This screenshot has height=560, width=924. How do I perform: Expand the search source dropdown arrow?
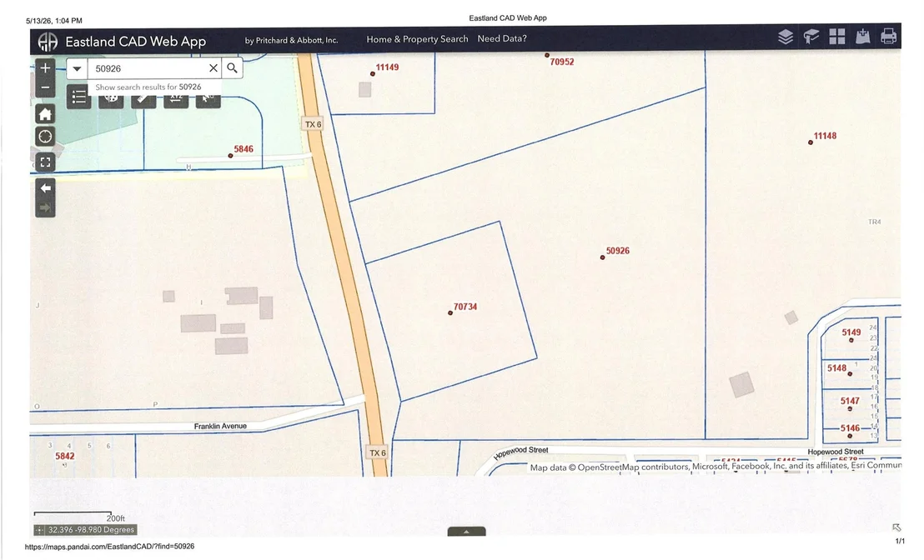[x=77, y=68]
